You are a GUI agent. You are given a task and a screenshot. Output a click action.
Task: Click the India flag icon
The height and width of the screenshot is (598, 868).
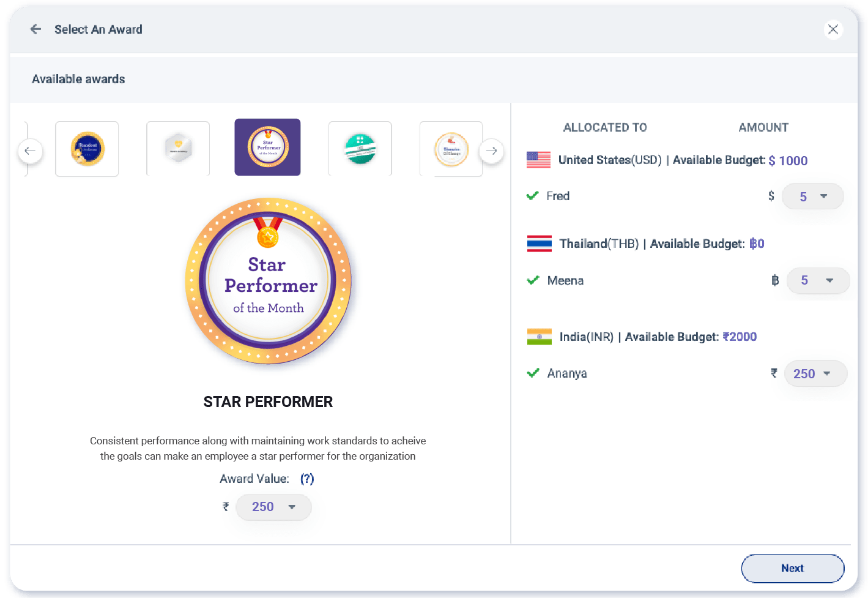[x=539, y=337]
